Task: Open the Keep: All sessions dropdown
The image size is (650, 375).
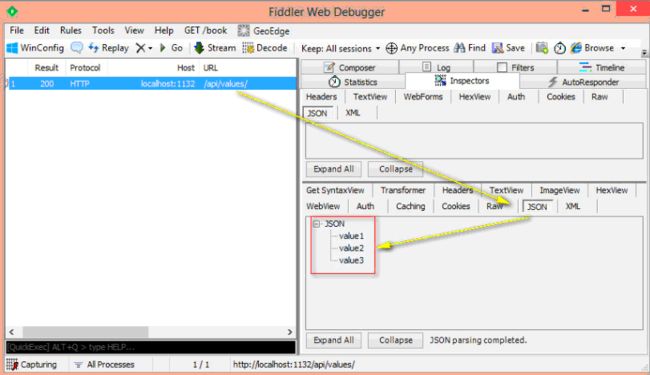Action: [340, 48]
